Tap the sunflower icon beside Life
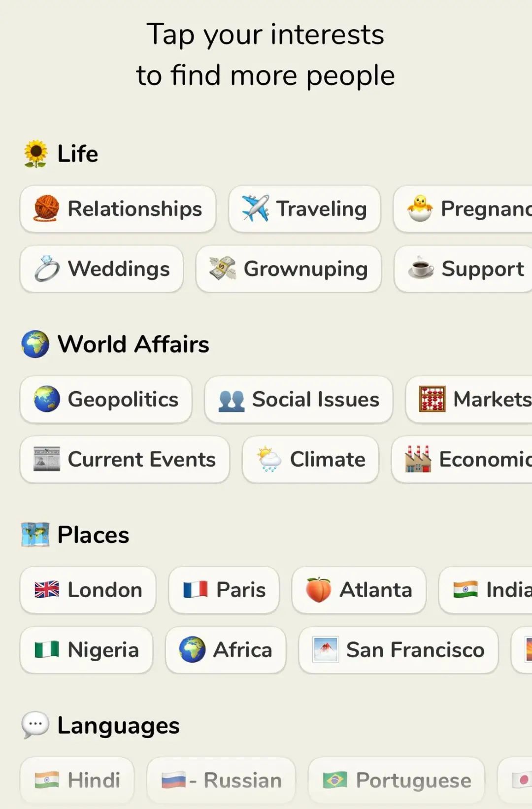The height and width of the screenshot is (809, 532). click(x=35, y=154)
